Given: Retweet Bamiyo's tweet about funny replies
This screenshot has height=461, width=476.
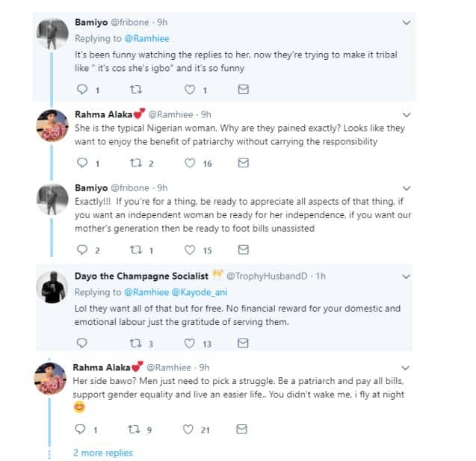Looking at the screenshot, I should click(x=135, y=89).
